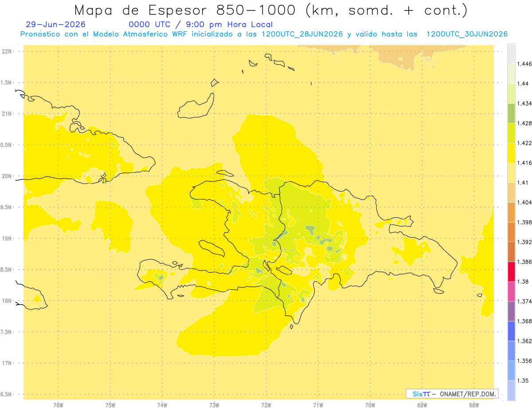Viewport: 532px width, 411px height.
Task: Click the '17N' latitude label
Action: tap(8, 363)
